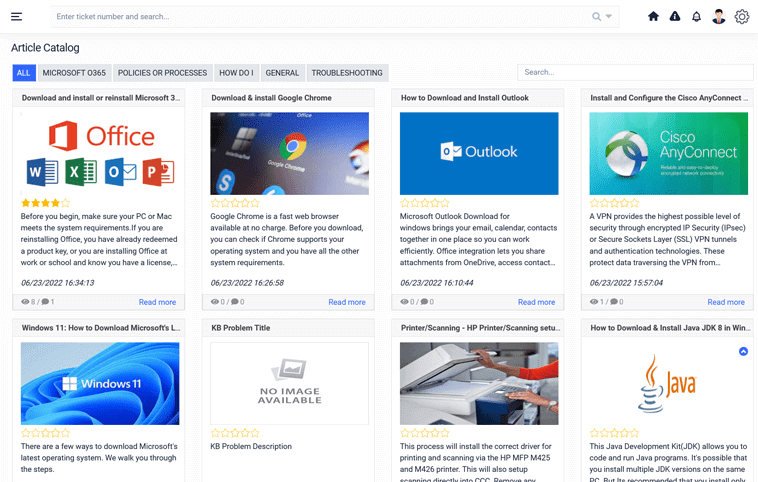Screen dimensions: 758x482
Task: Expand the search options dropdown arrow
Action: point(609,16)
